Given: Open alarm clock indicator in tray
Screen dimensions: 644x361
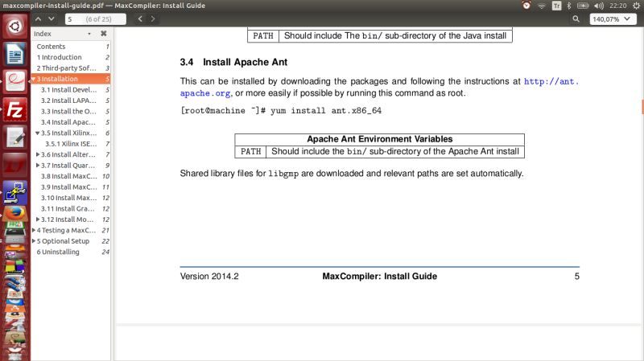Looking at the screenshot, I should (526, 6).
